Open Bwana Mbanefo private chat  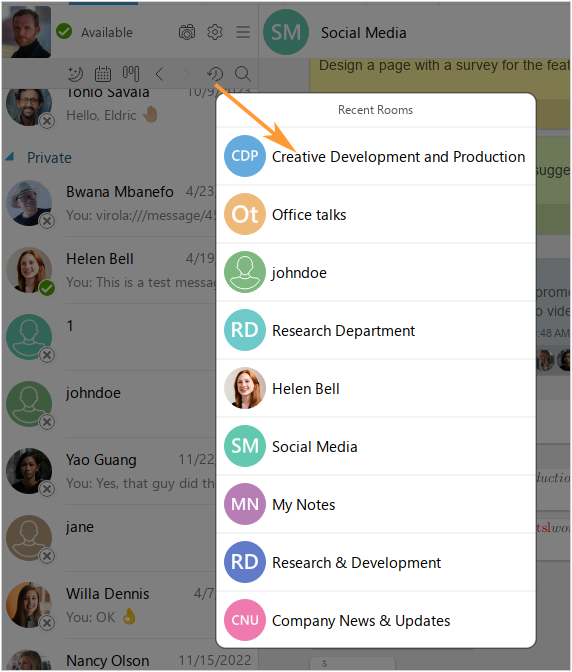tap(109, 203)
